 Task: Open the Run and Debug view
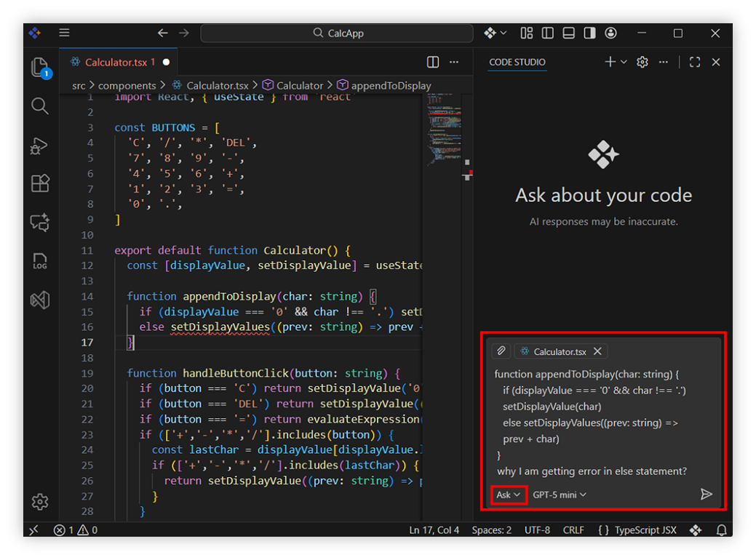[x=40, y=145]
